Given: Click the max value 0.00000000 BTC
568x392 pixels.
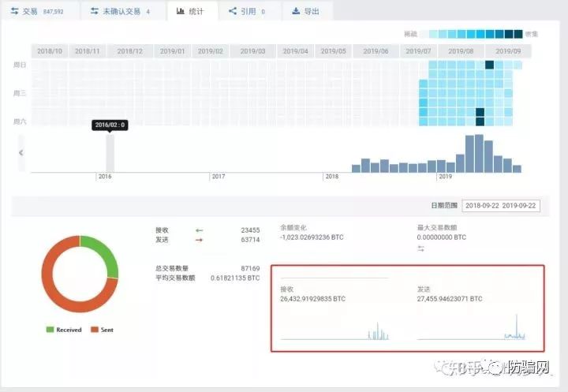Looking at the screenshot, I should coord(442,237).
